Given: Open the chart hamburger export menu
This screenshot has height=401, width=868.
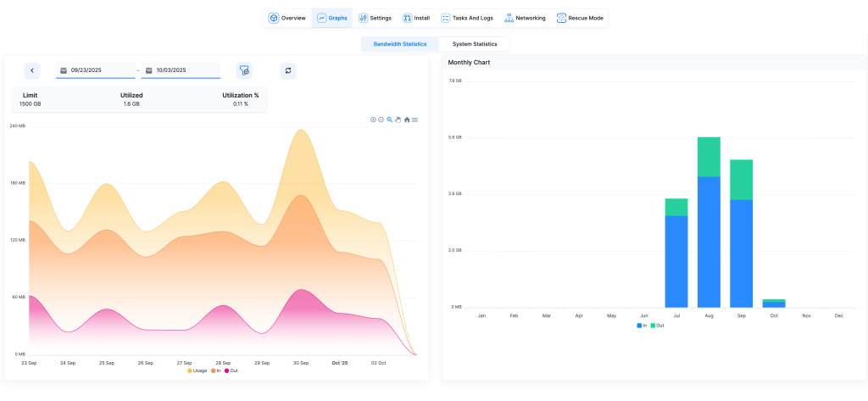Looking at the screenshot, I should (x=415, y=120).
